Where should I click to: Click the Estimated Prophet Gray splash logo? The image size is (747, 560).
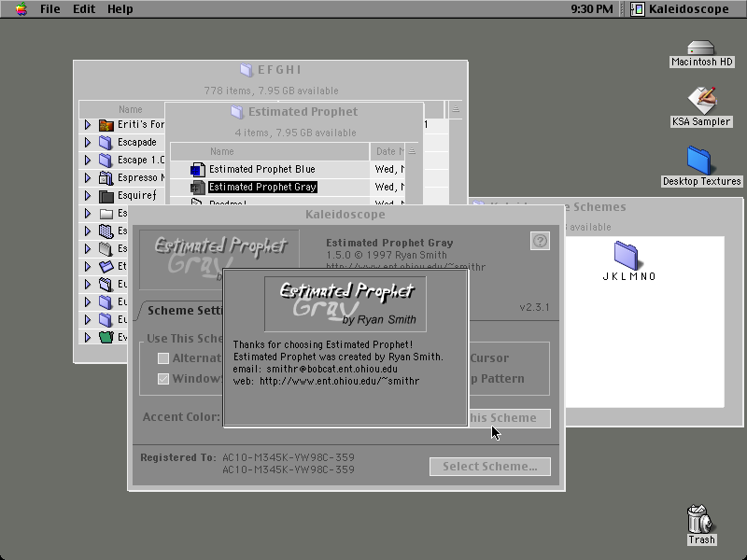tap(345, 304)
